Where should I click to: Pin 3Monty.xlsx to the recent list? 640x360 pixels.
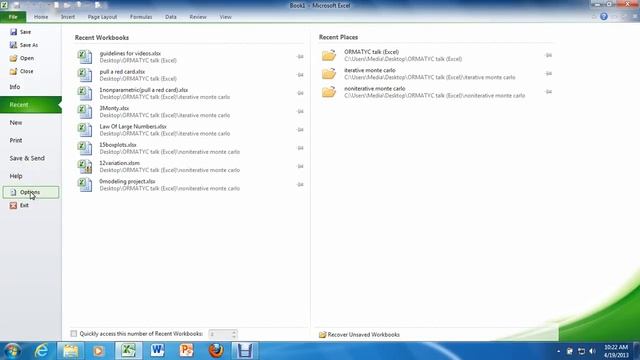pyautogui.click(x=300, y=111)
